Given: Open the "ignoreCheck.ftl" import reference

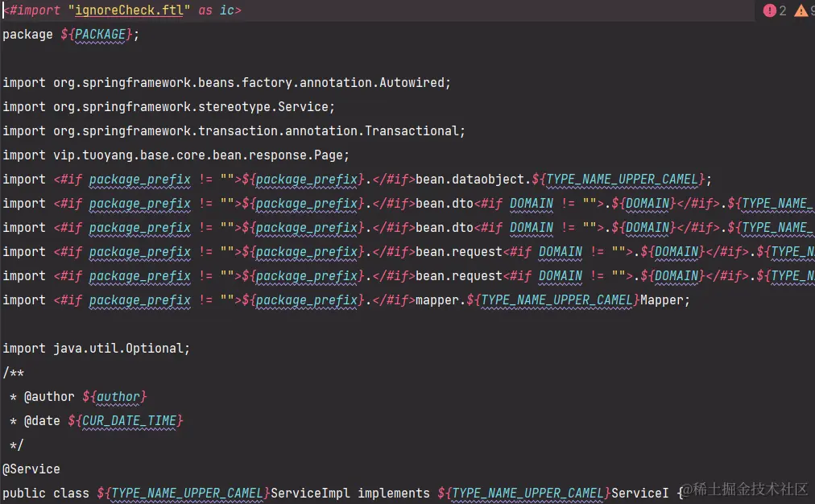Looking at the screenshot, I should click(x=129, y=10).
